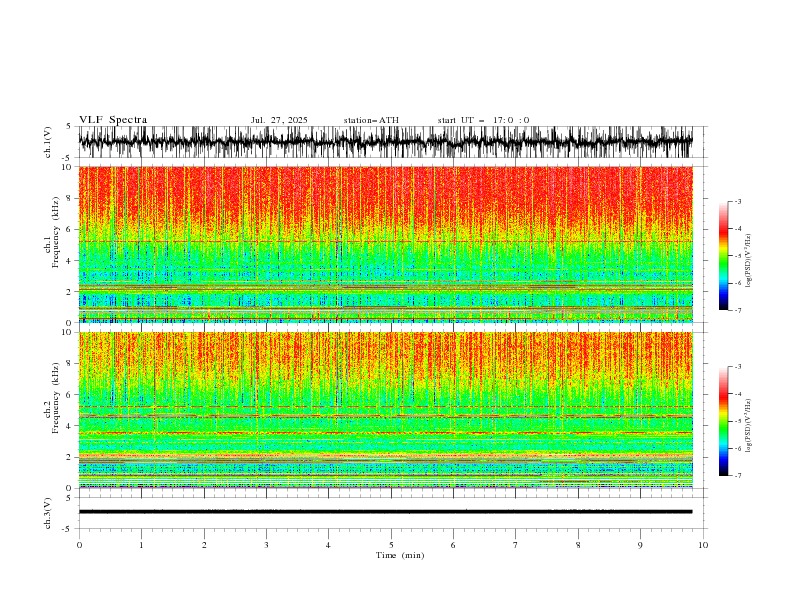
Task: Click the ch.3(V) flat waveform trace
Action: 385,512
